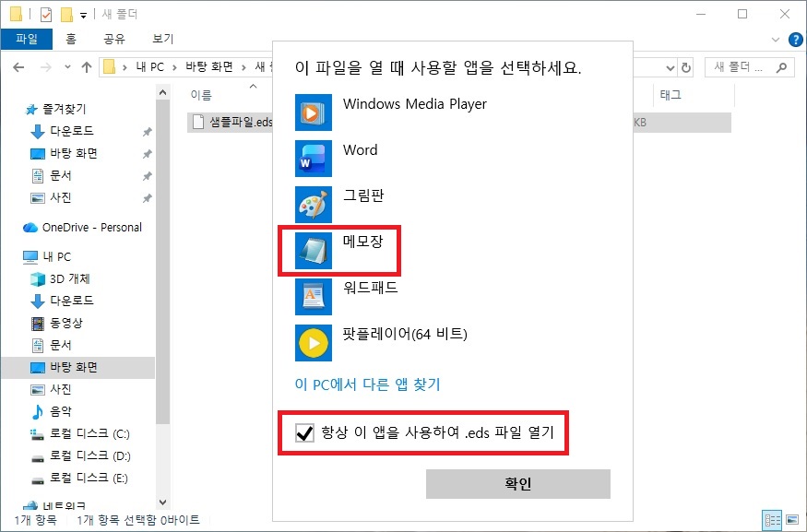The image size is (807, 532).
Task: Open the 홈 ribbon tab
Action: (71, 39)
